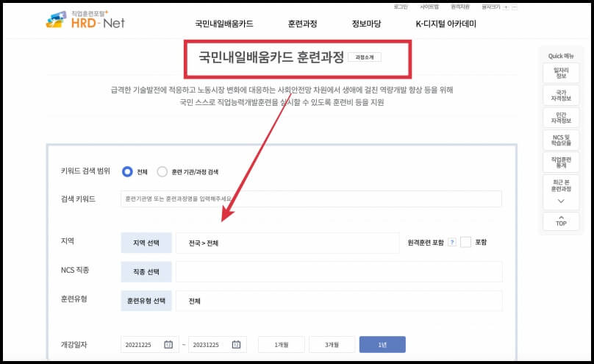Open 일자리 정보 in Quick menu
Viewport: 594px width, 364px height.
pyautogui.click(x=561, y=73)
